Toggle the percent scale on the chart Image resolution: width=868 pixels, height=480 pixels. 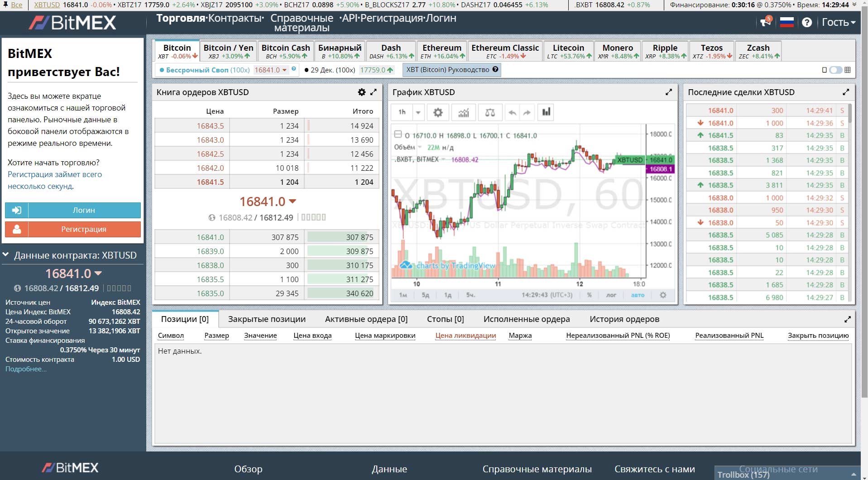[x=589, y=295]
